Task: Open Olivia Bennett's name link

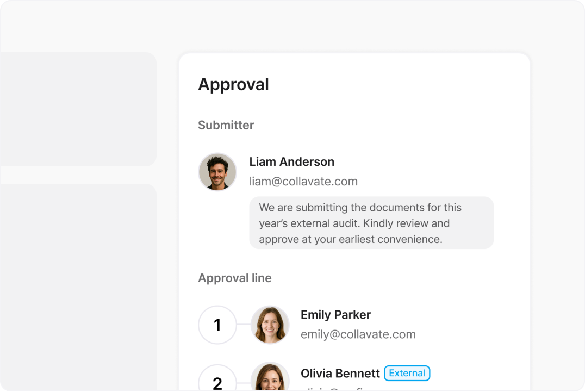Action: (x=340, y=374)
